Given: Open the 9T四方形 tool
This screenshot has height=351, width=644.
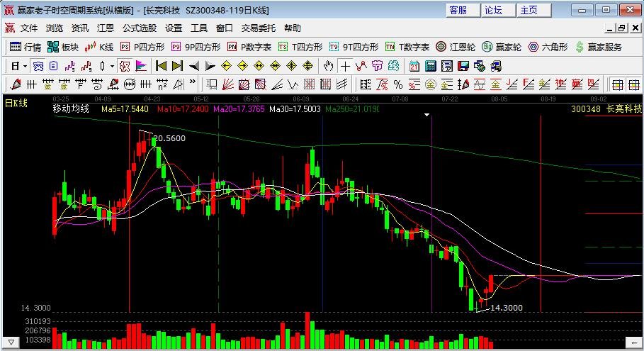Looking at the screenshot, I should click(x=354, y=48).
